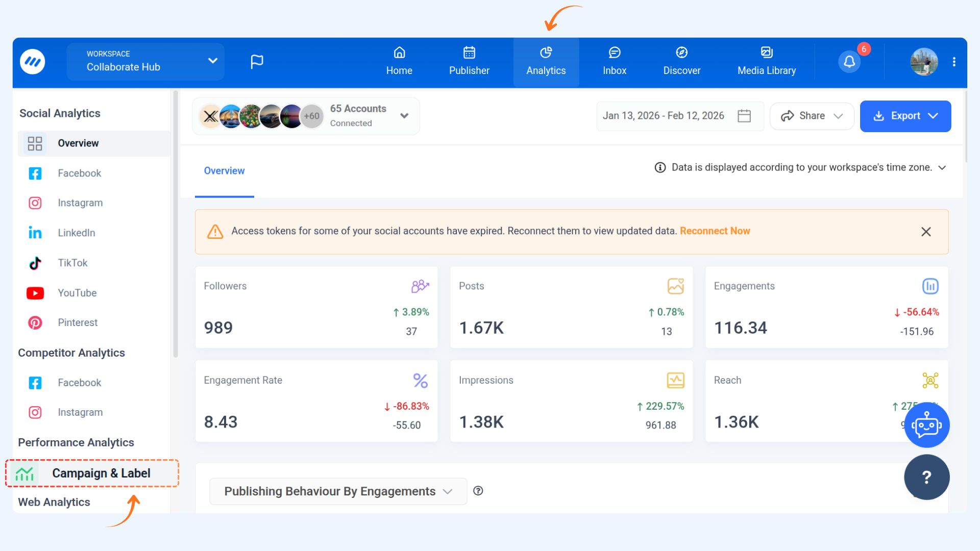Click the Export button
This screenshot has height=551, width=980.
(x=905, y=116)
